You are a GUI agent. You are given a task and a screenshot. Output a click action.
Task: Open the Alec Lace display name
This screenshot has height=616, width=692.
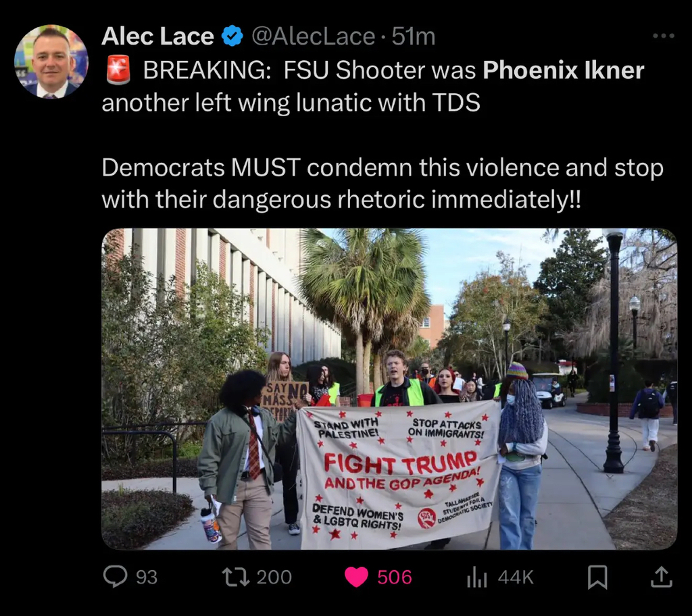pos(158,36)
